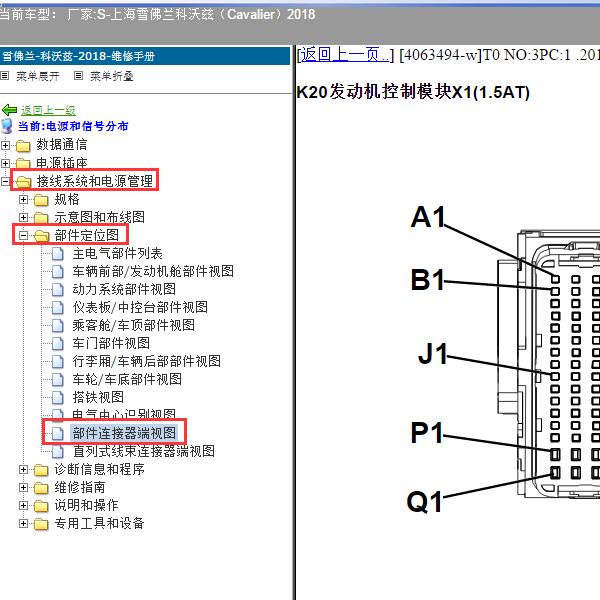Click the 动力系统部件视图 page icon

(x=58, y=289)
